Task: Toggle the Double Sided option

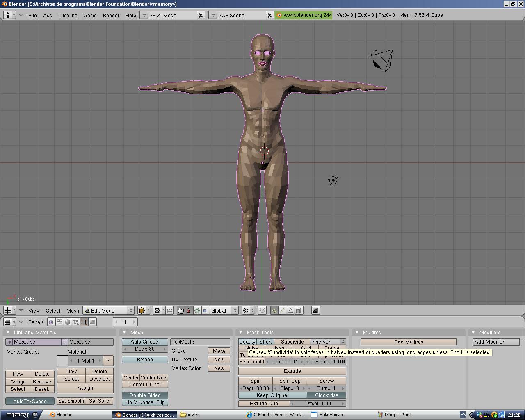Action: (x=145, y=395)
